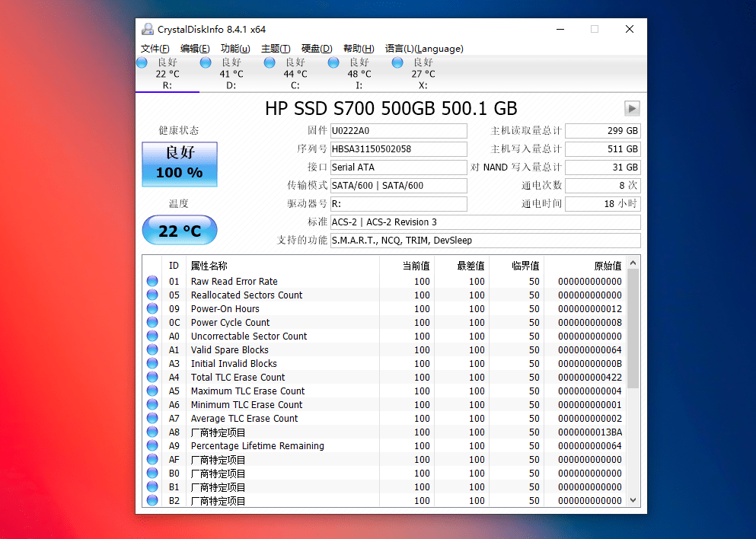Click the CrystalDiskInfo app icon in title bar
This screenshot has width=756, height=539.
click(148, 29)
